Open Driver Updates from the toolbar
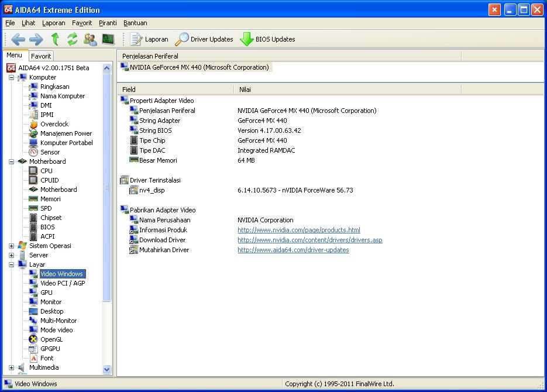Screen dimensions: 547x392 tap(204, 39)
